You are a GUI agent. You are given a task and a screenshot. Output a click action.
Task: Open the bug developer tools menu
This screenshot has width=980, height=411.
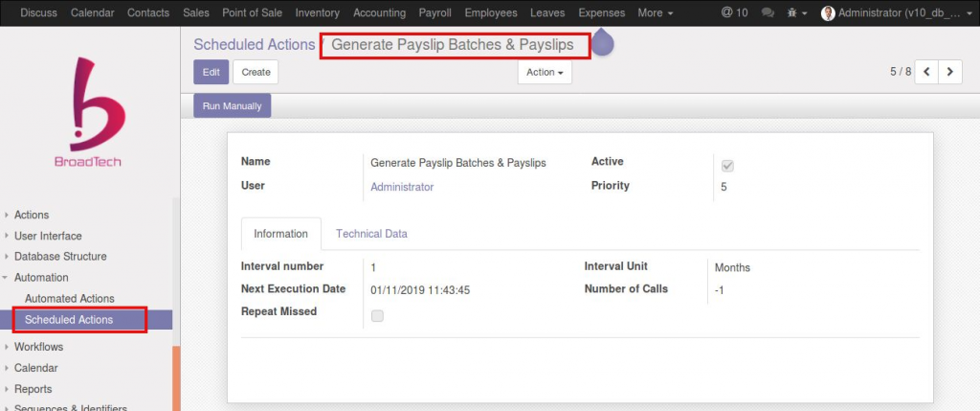795,13
